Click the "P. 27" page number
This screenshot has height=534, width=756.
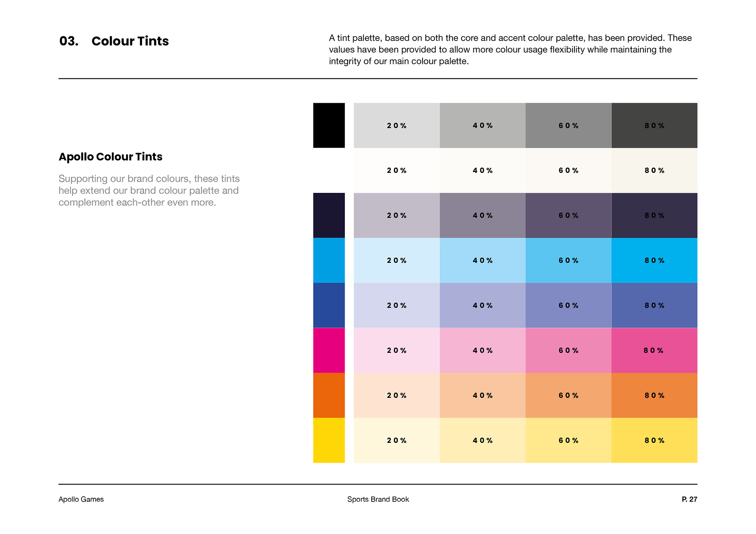point(689,499)
